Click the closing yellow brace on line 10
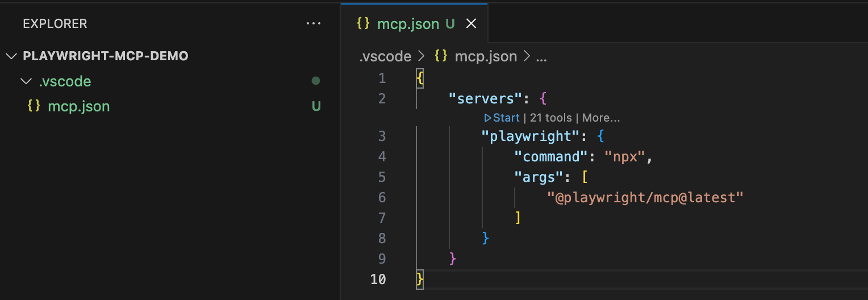The image size is (868, 300). [420, 280]
